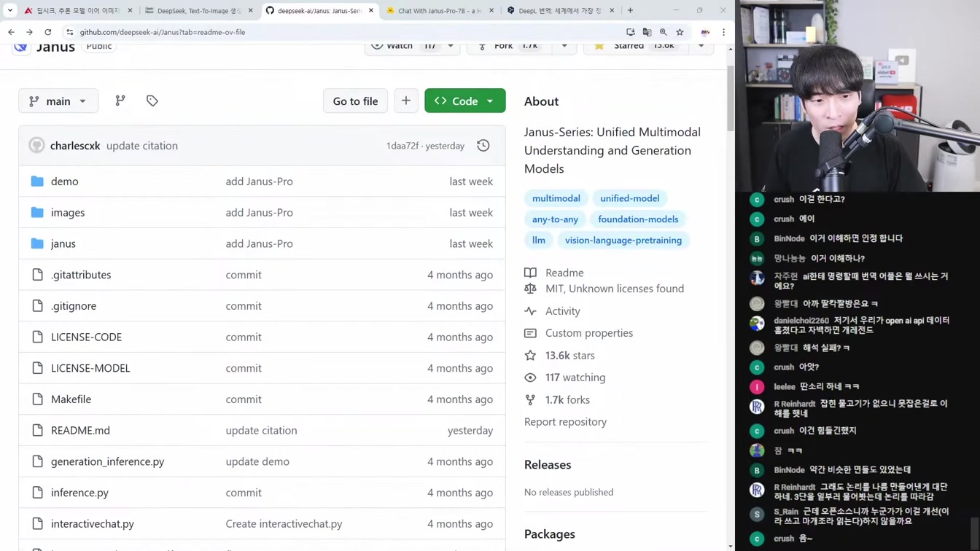This screenshot has width=980, height=551.
Task: Open the interactivechat.py file
Action: 93,524
